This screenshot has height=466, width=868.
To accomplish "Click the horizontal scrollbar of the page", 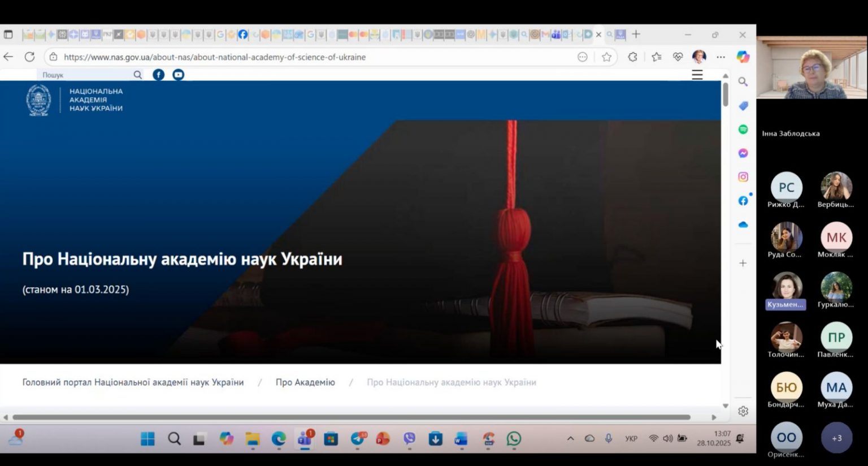I will [x=350, y=417].
